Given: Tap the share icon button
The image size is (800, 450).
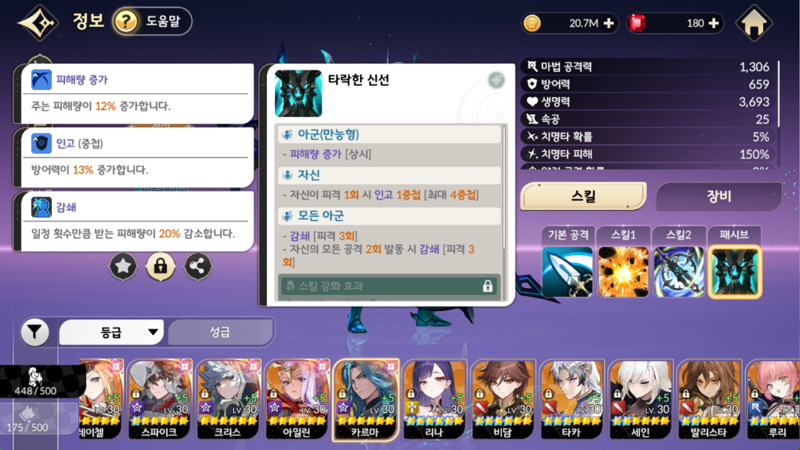Looking at the screenshot, I should click(x=198, y=266).
